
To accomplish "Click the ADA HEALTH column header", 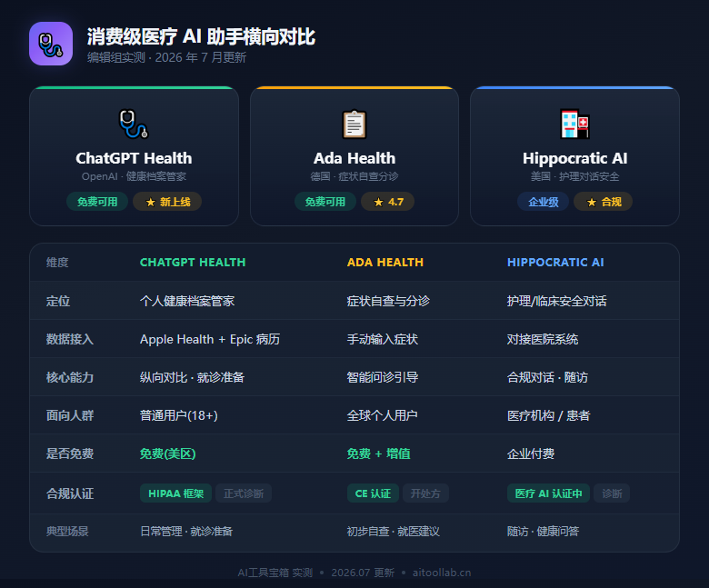I will (x=385, y=262).
